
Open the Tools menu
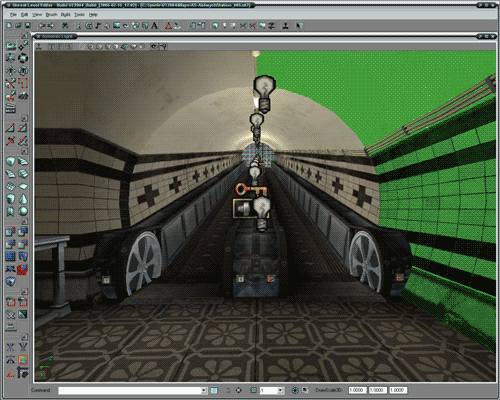[x=79, y=15]
